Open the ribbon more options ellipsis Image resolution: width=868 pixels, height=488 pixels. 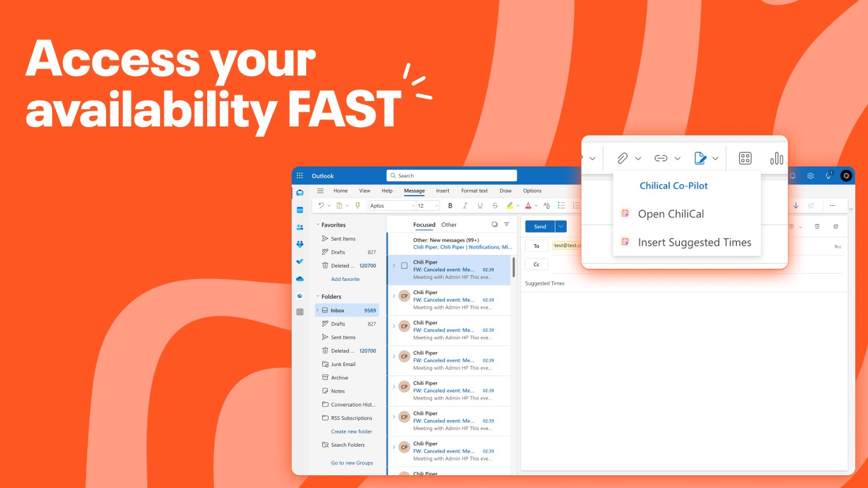click(x=832, y=205)
